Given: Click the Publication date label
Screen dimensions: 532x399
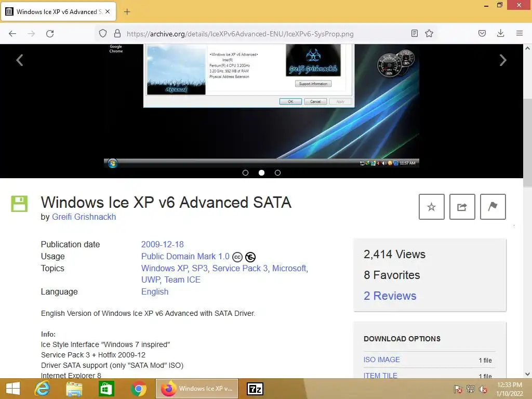Looking at the screenshot, I should pos(70,244).
